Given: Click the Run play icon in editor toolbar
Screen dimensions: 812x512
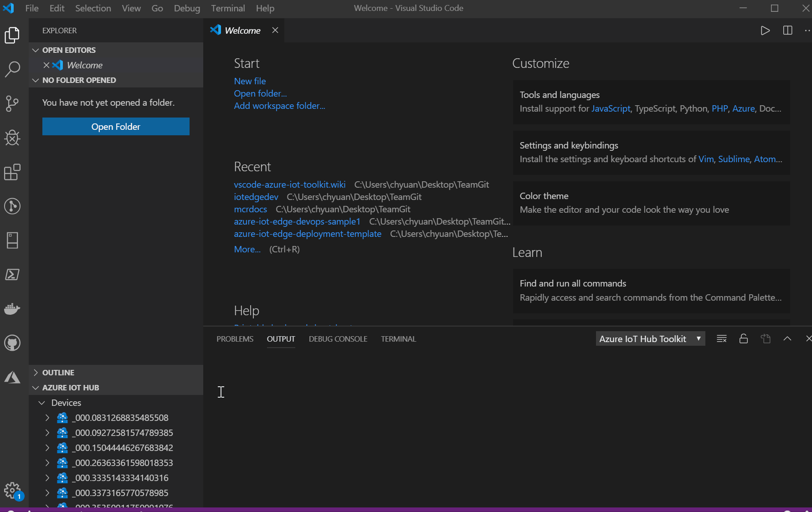Looking at the screenshot, I should click(x=765, y=31).
